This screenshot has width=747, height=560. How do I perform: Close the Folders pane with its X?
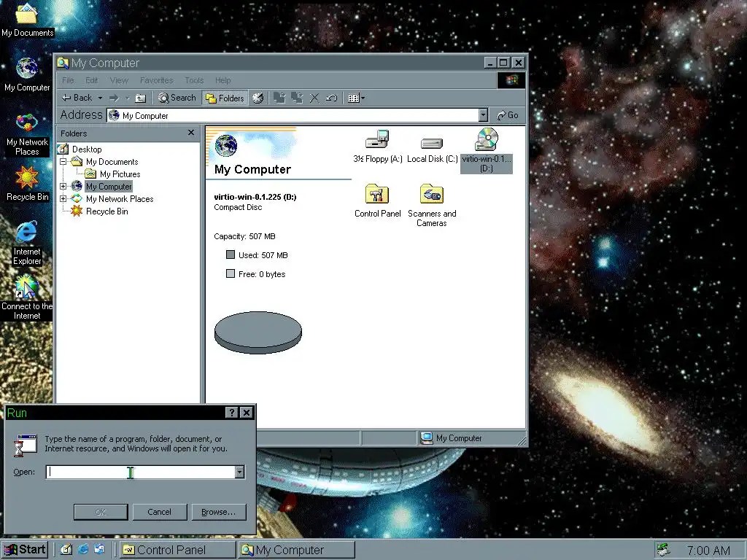pyautogui.click(x=191, y=133)
